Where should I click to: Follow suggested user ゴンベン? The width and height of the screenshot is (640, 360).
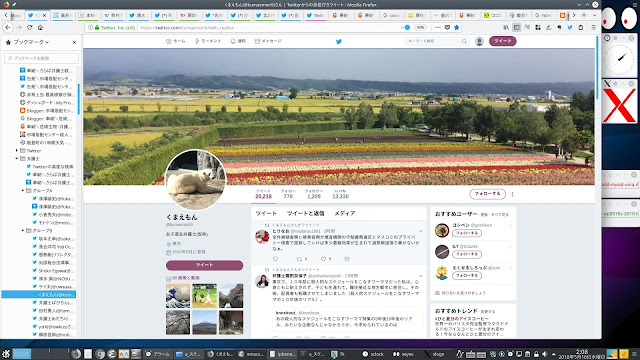pyautogui.click(x=467, y=233)
